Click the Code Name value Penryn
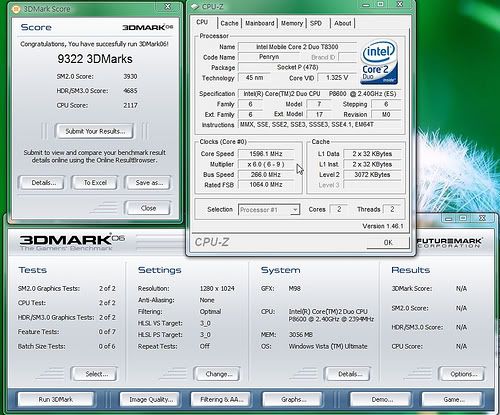This screenshot has width=500, height=415. pos(269,57)
